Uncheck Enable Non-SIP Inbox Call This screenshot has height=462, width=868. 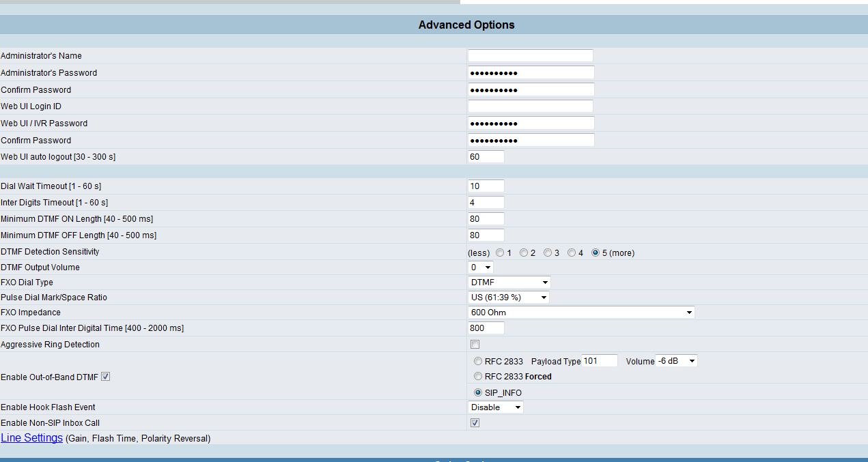pyautogui.click(x=475, y=423)
